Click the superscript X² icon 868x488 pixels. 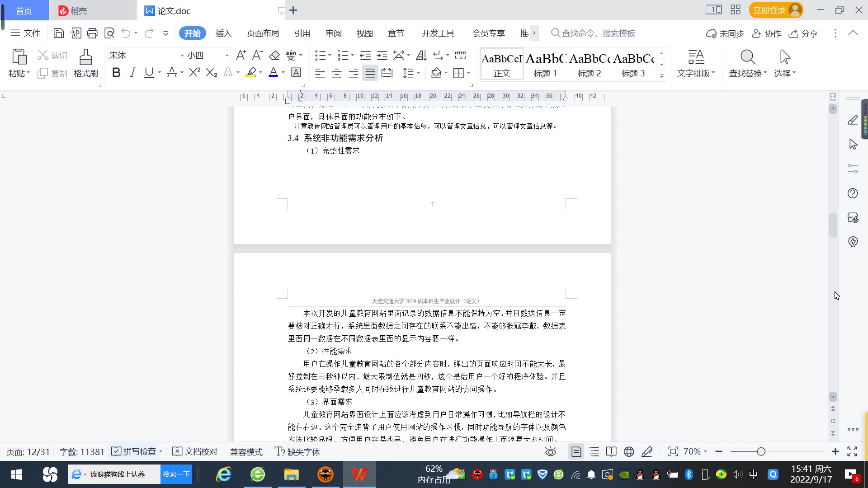pyautogui.click(x=194, y=73)
